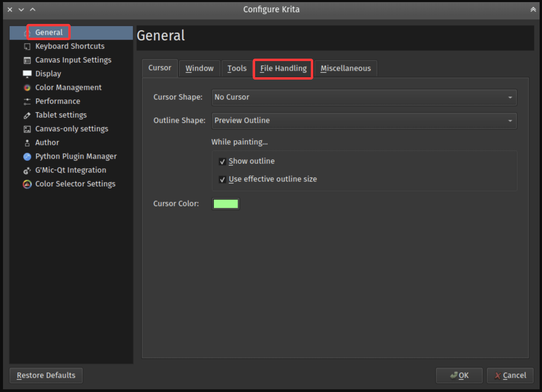Open the Performance settings icon

point(27,101)
